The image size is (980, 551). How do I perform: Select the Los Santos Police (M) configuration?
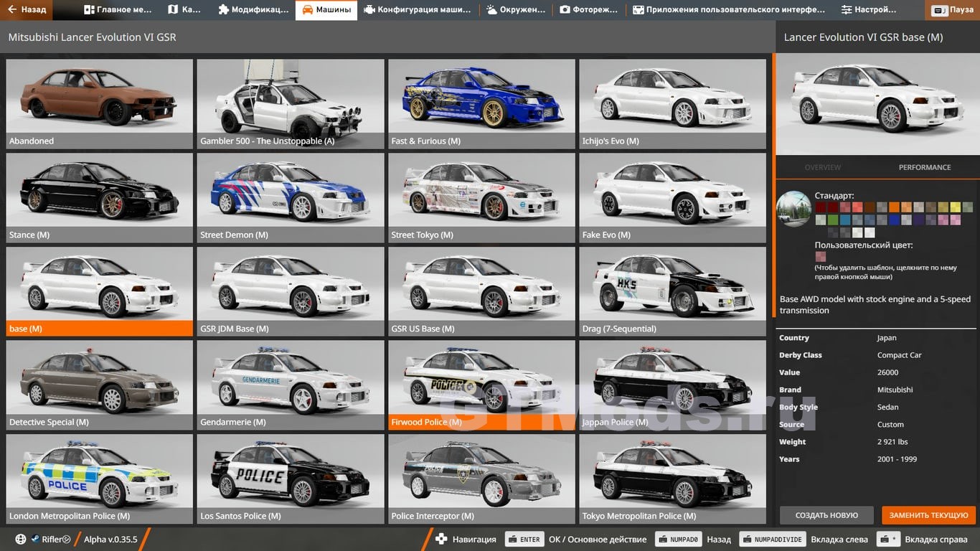coord(291,479)
